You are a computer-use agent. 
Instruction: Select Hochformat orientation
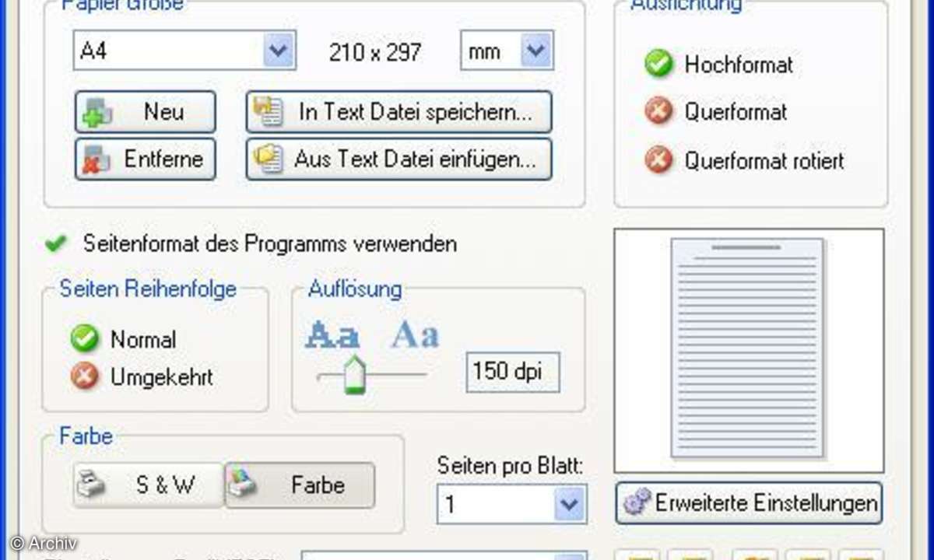(x=718, y=65)
